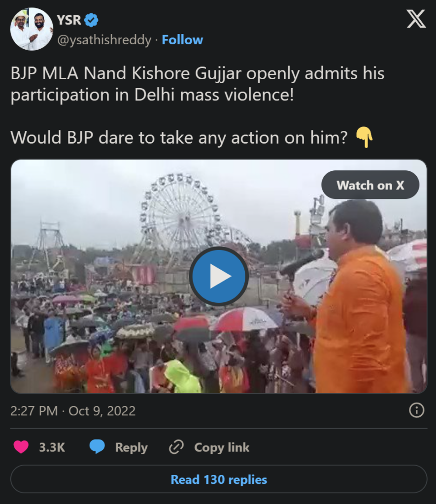
Task: Click the X logo in the corner
Action: coord(416,19)
